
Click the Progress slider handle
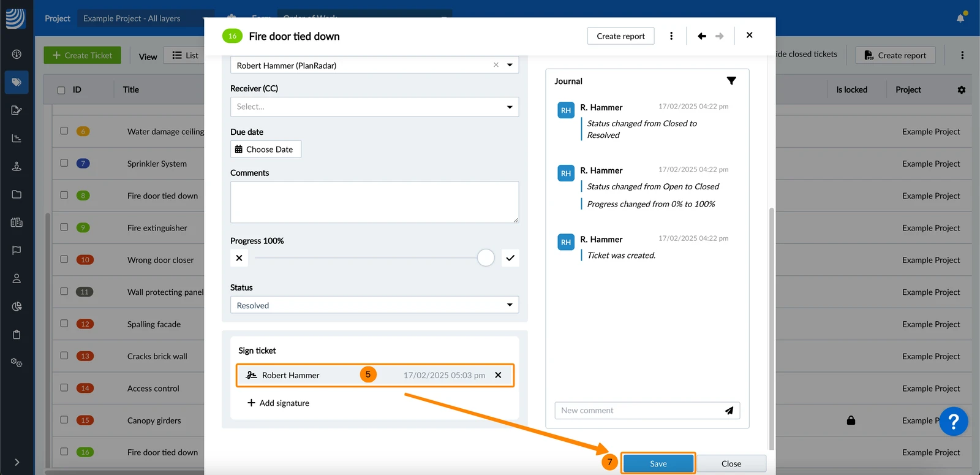[486, 258]
